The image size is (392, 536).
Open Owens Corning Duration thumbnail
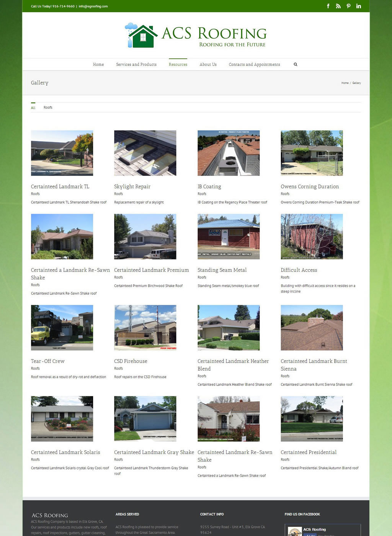[312, 153]
